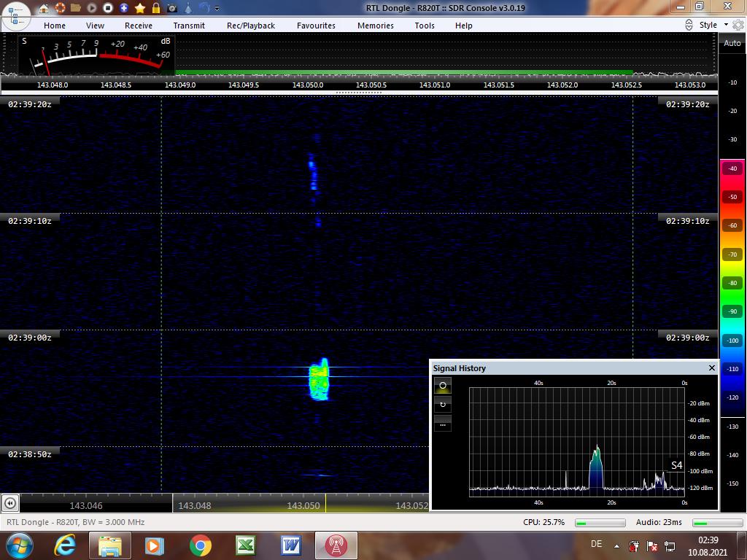Open the SDR Console application menu orb

(x=16, y=15)
